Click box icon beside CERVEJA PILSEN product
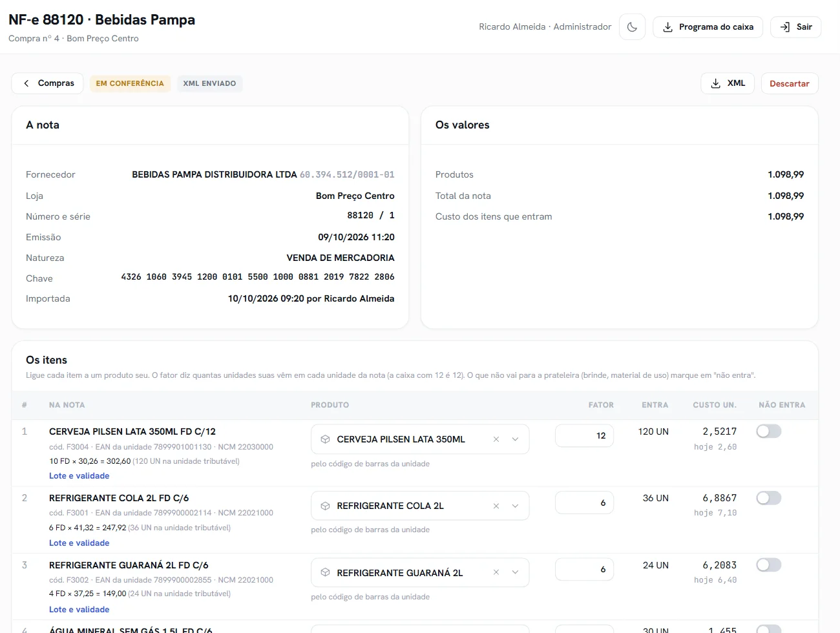The height and width of the screenshot is (633, 840). [326, 439]
